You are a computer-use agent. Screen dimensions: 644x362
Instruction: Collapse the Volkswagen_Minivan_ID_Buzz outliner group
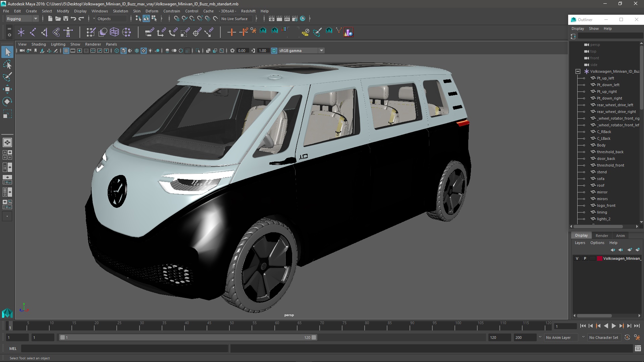578,71
